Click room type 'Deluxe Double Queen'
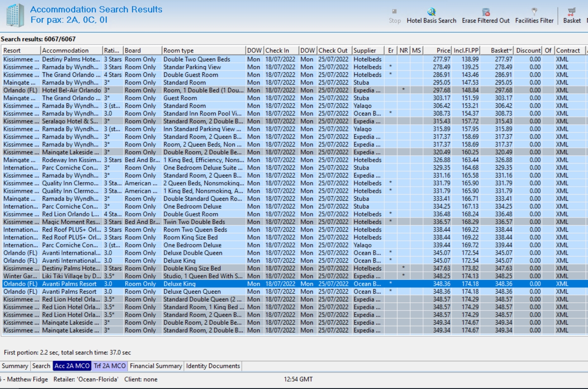This screenshot has width=588, height=389. (193, 253)
